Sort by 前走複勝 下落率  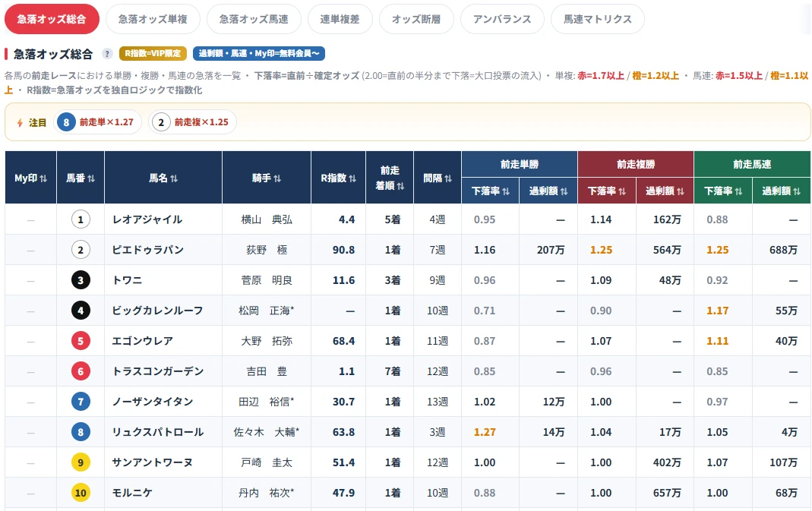click(607, 191)
